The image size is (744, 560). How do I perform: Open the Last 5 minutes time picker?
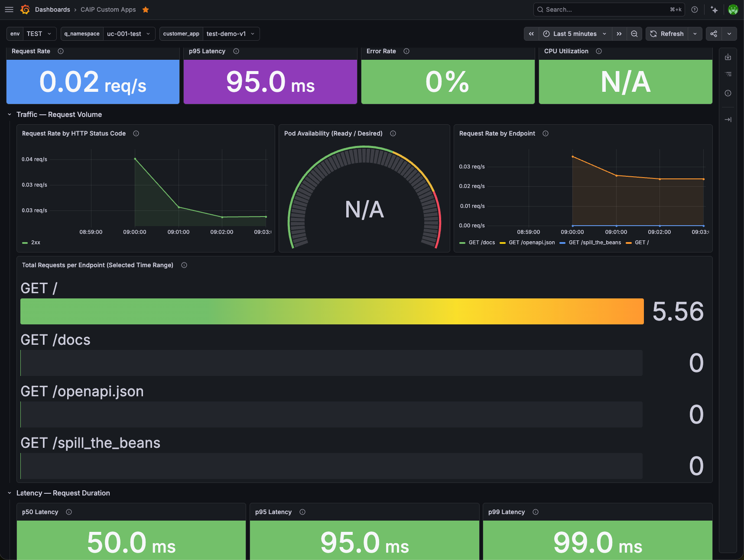pyautogui.click(x=575, y=34)
